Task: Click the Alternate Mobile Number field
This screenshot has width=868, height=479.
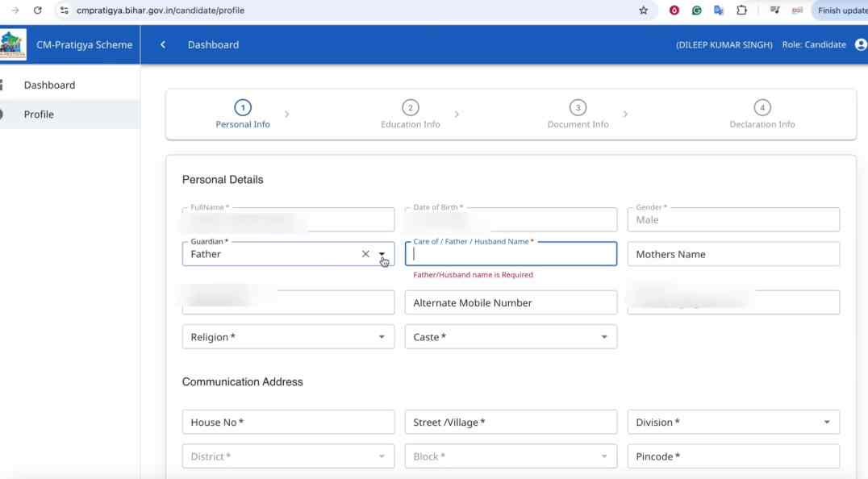Action: (511, 303)
